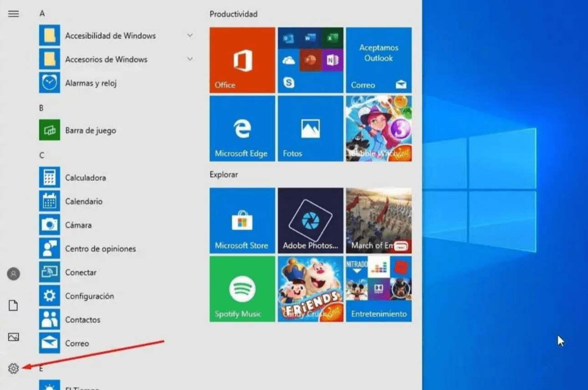The width and height of the screenshot is (588, 390).
Task: Open the Entretenimiento folder tile
Action: (379, 289)
